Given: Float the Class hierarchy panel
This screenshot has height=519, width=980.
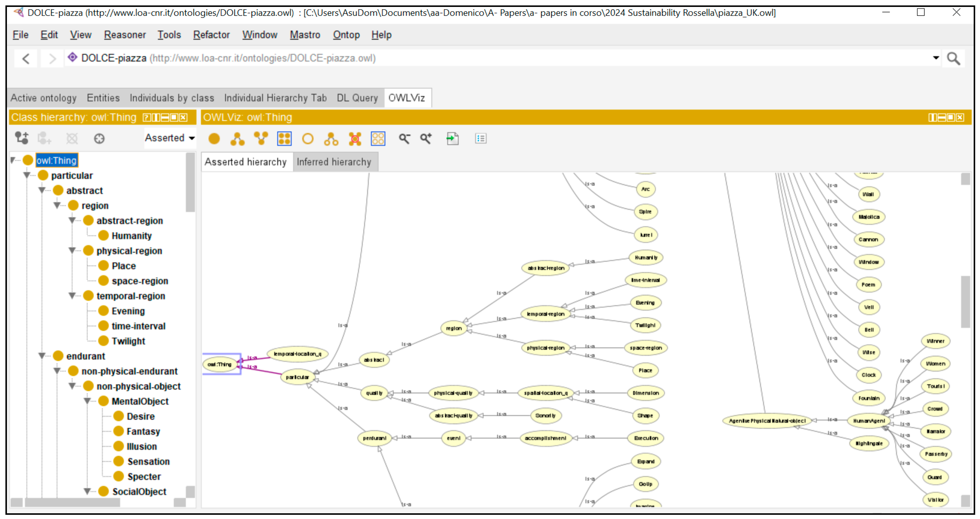Looking at the screenshot, I should pyautogui.click(x=174, y=118).
